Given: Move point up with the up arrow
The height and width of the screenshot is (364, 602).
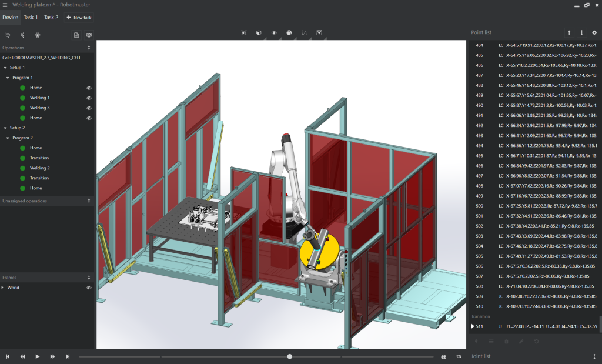Looking at the screenshot, I should point(569,33).
